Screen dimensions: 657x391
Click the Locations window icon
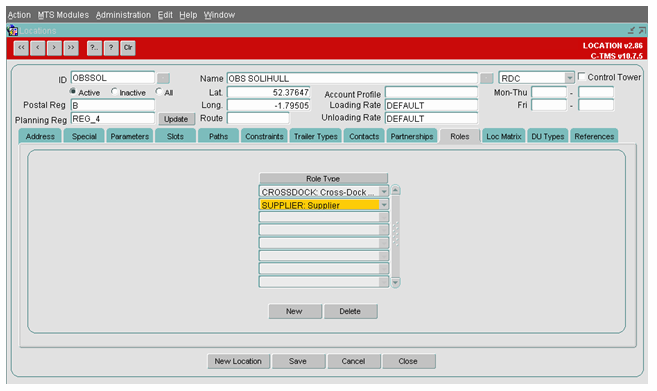(13, 31)
